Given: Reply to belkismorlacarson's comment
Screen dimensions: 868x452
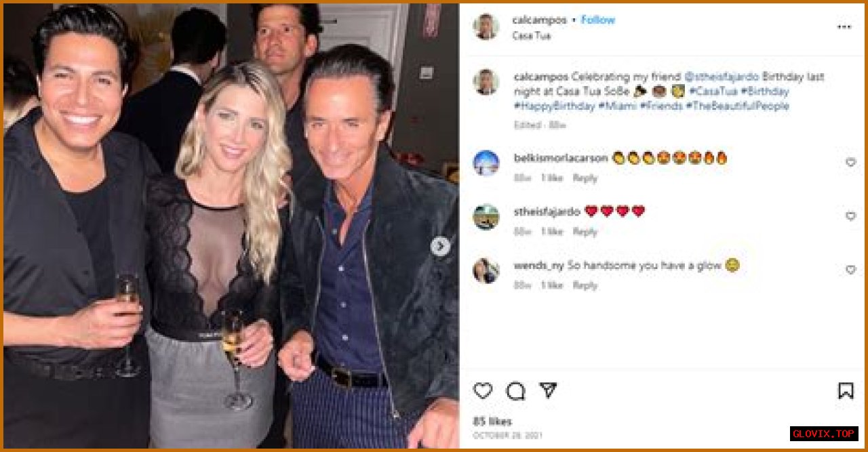Looking at the screenshot, I should tap(585, 178).
